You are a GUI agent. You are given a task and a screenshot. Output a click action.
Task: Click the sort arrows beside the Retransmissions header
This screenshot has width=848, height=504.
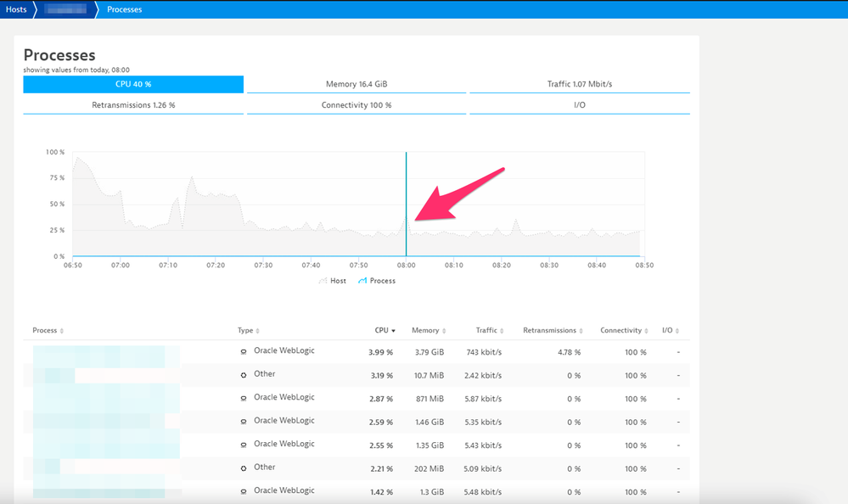(581, 331)
